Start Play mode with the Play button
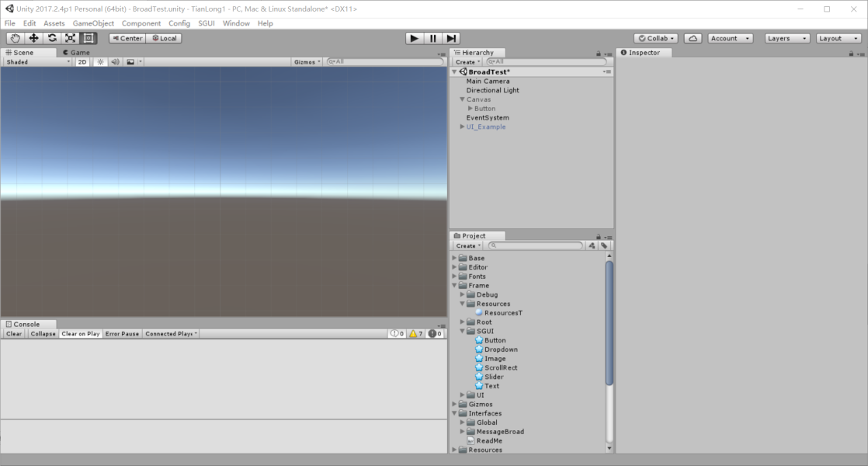868x466 pixels. pos(414,38)
